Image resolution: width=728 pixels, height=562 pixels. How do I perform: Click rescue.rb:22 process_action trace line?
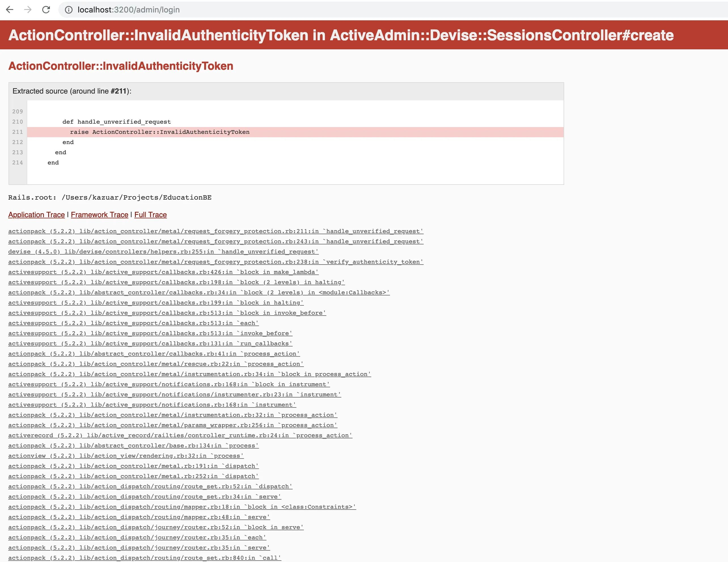pos(156,364)
